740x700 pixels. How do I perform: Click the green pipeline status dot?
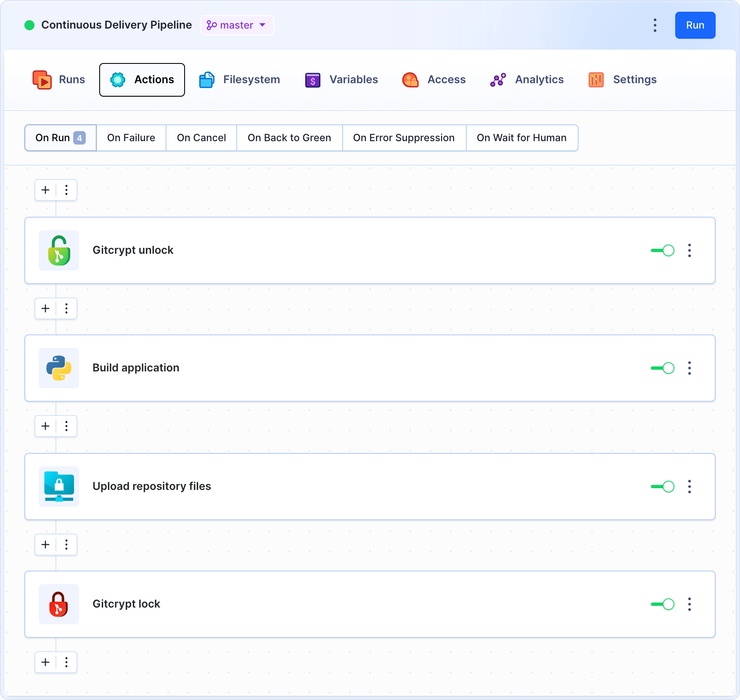pyautogui.click(x=29, y=25)
